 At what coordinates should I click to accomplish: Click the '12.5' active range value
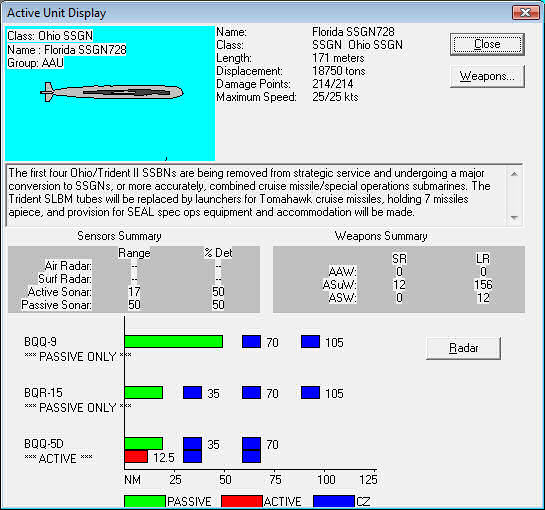pos(164,458)
